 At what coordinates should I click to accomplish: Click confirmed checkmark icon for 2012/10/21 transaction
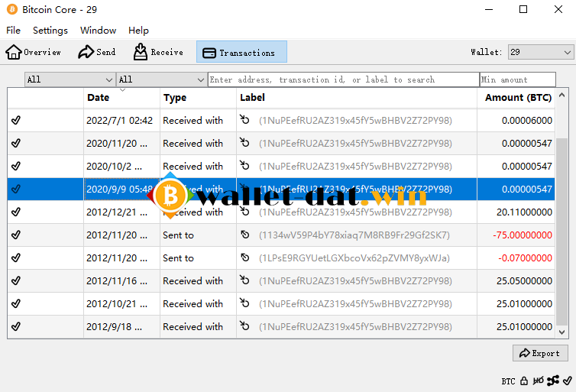(16, 303)
